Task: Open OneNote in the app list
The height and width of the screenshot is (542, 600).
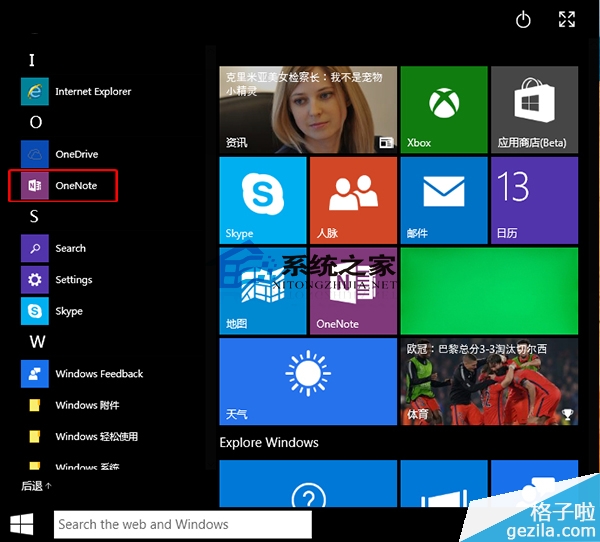Action: (x=59, y=186)
